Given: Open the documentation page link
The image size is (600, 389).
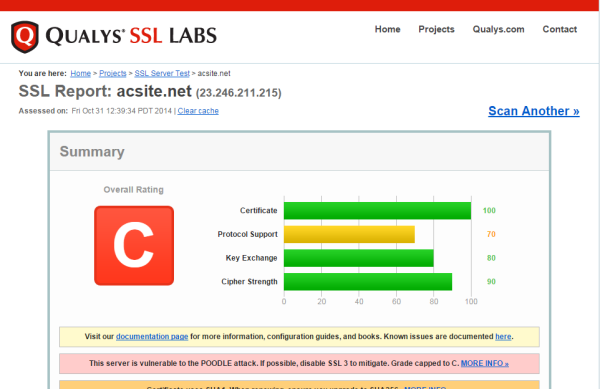Looking at the screenshot, I should click(152, 337).
